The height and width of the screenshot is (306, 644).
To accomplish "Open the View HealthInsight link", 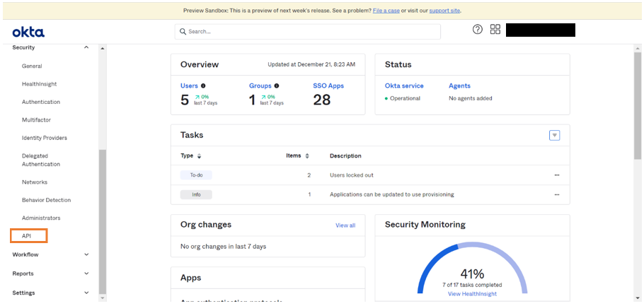I will click(x=472, y=294).
